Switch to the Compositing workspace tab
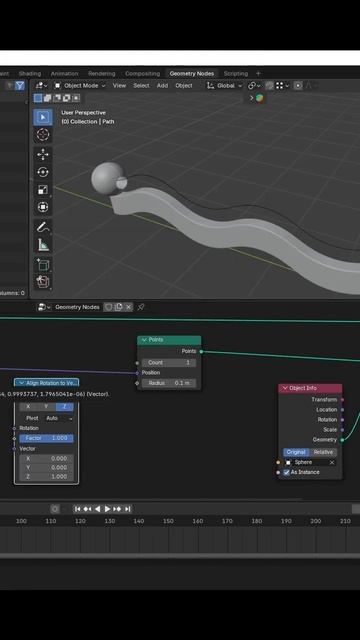The height and width of the screenshot is (640, 360). coord(142,73)
